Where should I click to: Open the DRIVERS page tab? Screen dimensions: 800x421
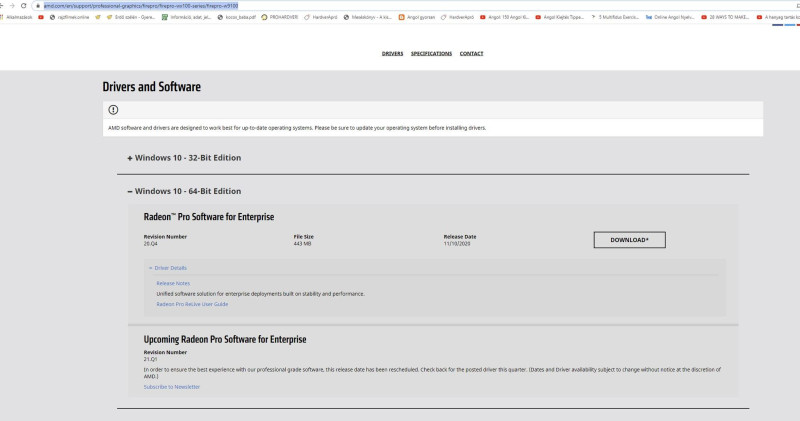[392, 53]
